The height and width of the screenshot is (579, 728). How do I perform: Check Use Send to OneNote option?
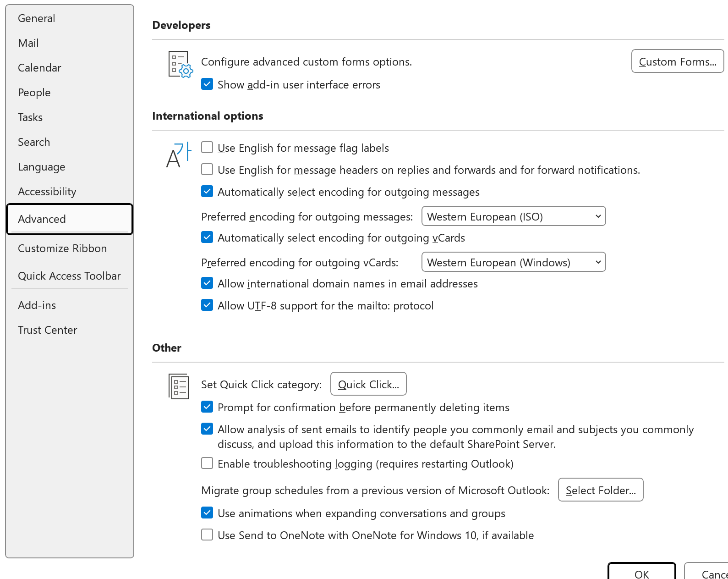coord(207,535)
